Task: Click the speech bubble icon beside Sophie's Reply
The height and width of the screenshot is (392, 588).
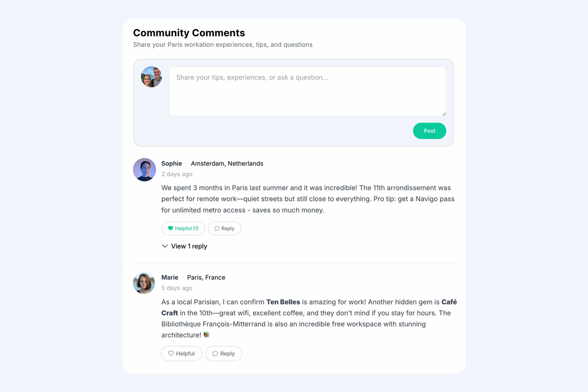Action: point(217,228)
